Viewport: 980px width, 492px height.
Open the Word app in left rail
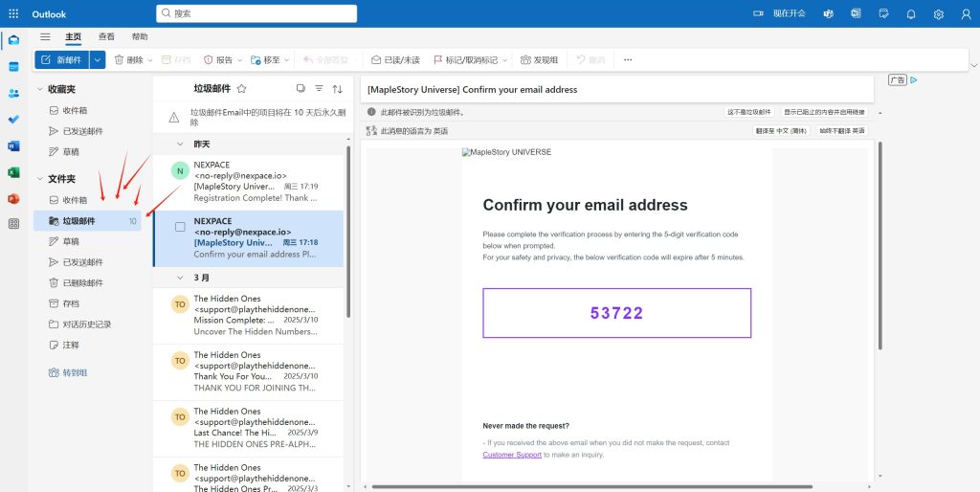pyautogui.click(x=13, y=145)
